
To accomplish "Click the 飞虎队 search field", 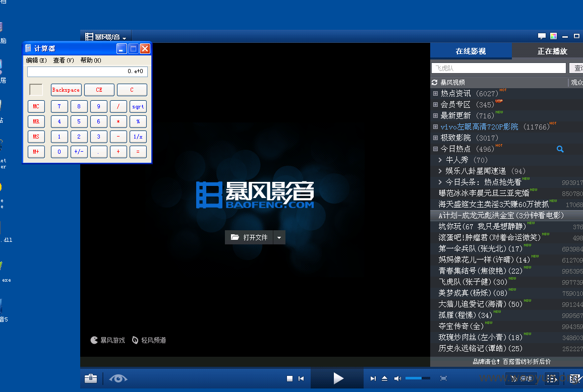I will point(499,68).
